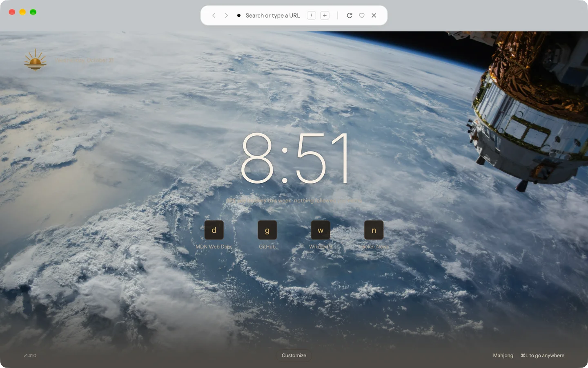Click the tracker stats line under the clock
Viewport: 588px width, 368px height.
[x=294, y=201]
